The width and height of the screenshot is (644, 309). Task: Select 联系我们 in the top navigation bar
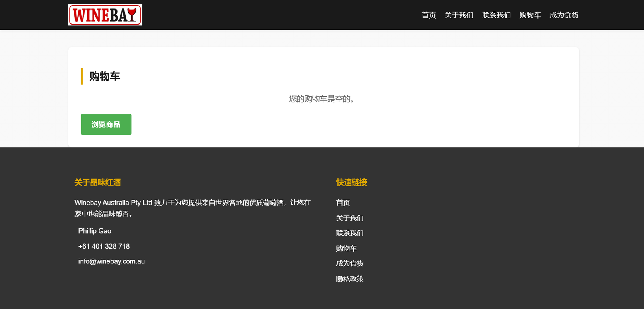496,15
